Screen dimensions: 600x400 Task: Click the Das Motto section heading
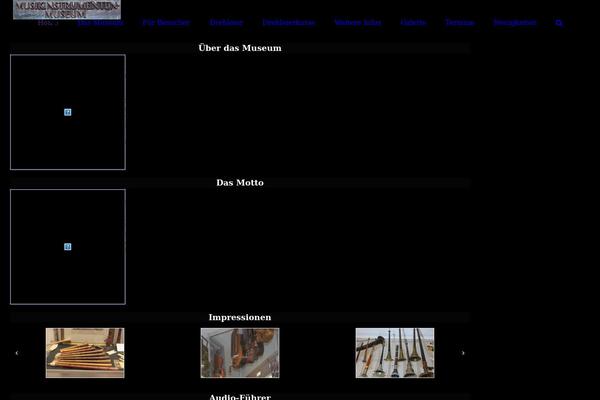(x=240, y=183)
